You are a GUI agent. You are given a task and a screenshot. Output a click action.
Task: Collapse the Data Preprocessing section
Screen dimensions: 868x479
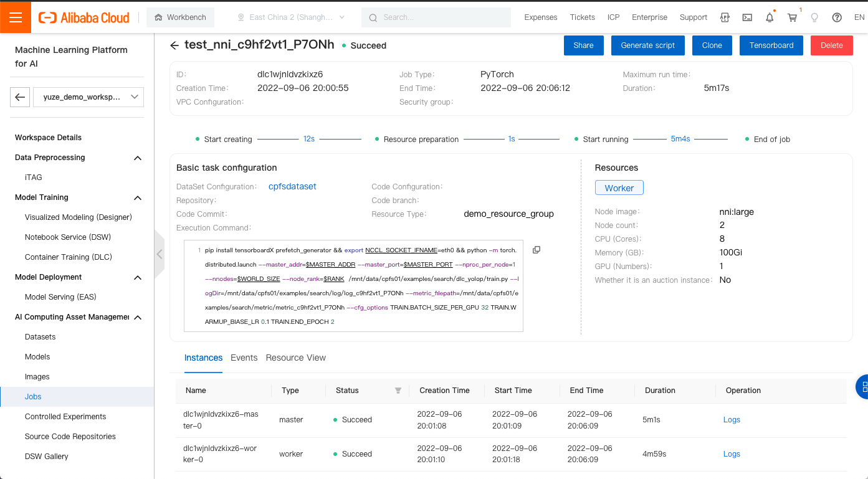pos(137,158)
